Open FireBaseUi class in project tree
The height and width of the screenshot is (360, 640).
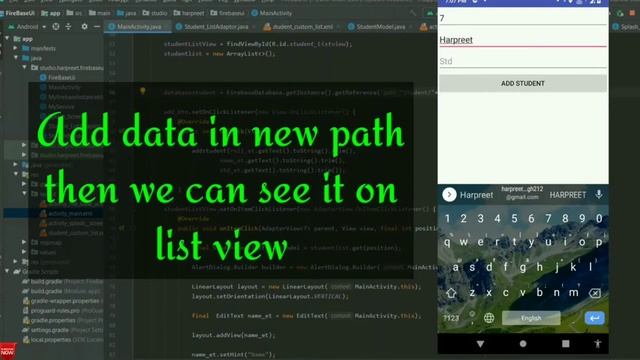tap(58, 77)
